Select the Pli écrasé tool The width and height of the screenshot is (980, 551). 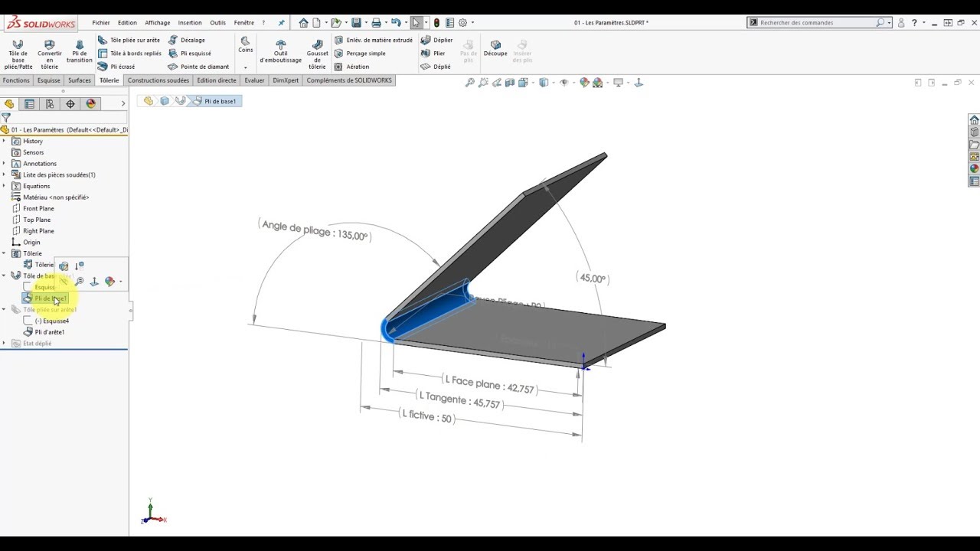(116, 67)
